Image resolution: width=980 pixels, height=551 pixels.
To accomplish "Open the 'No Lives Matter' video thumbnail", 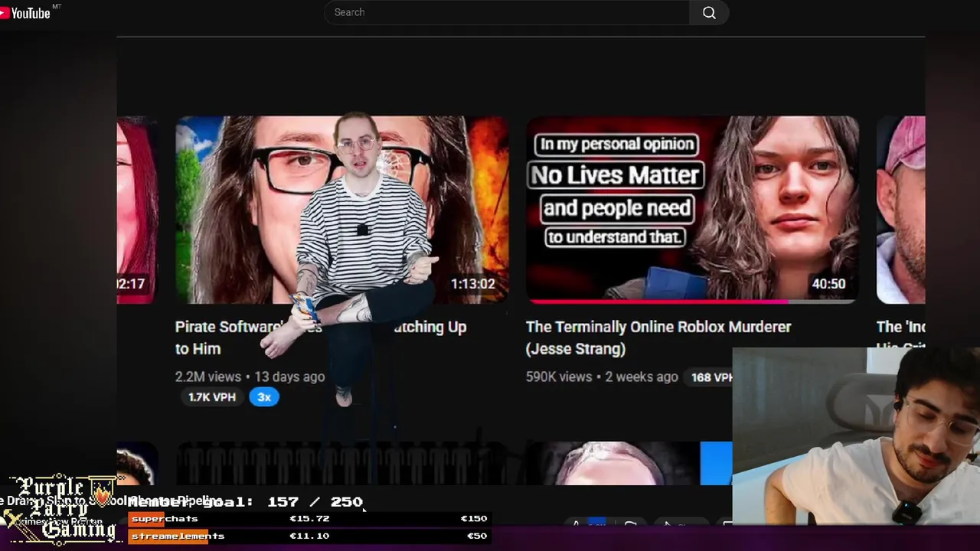I will pos(692,210).
